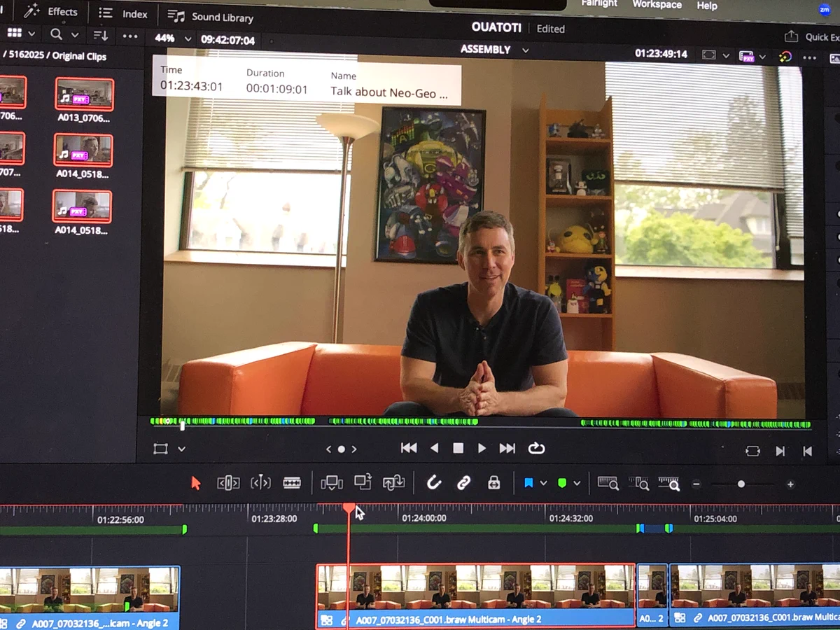The width and height of the screenshot is (840, 630).
Task: Click the timeline zoom out minus button
Action: pyautogui.click(x=696, y=484)
